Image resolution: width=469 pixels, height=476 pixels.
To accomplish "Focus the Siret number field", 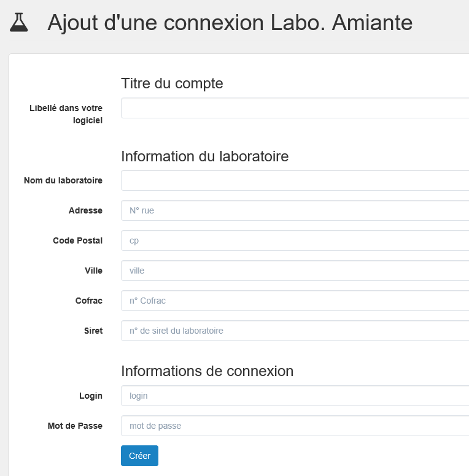I will pos(295,331).
